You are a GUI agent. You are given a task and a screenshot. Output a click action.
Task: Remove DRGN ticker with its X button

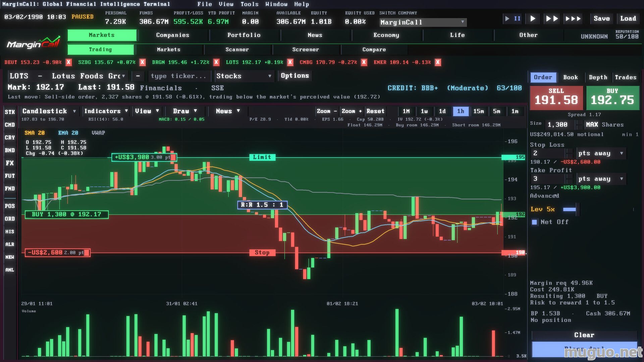click(216, 62)
